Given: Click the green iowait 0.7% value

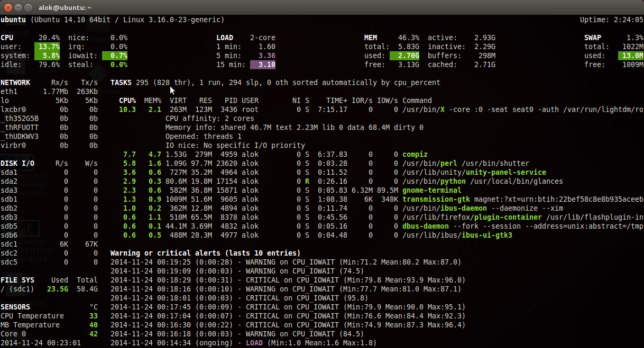Looking at the screenshot, I should pos(115,55).
